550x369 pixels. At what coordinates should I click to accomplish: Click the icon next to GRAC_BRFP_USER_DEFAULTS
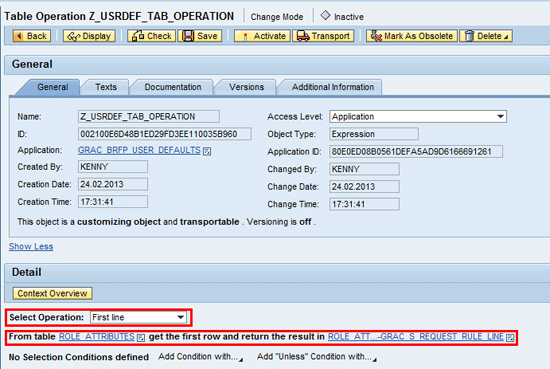(x=207, y=151)
